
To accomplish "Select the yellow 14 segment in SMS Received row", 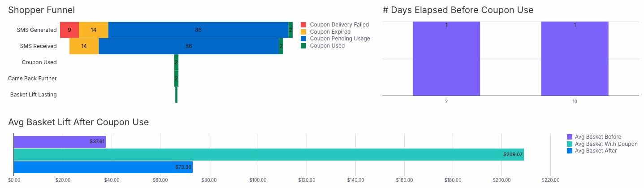I will pos(84,46).
